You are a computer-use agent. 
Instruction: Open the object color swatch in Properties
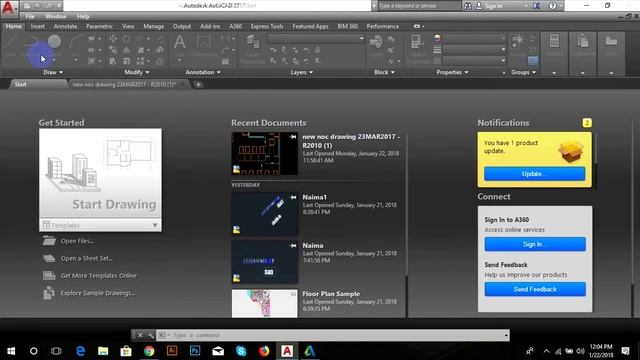point(437,38)
